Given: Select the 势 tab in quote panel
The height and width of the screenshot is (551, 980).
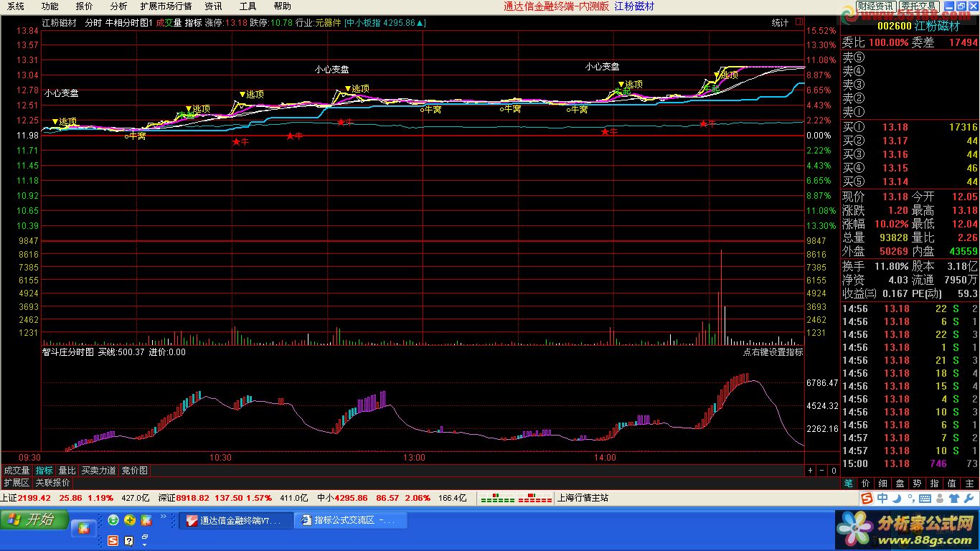Looking at the screenshot, I should click(x=917, y=484).
